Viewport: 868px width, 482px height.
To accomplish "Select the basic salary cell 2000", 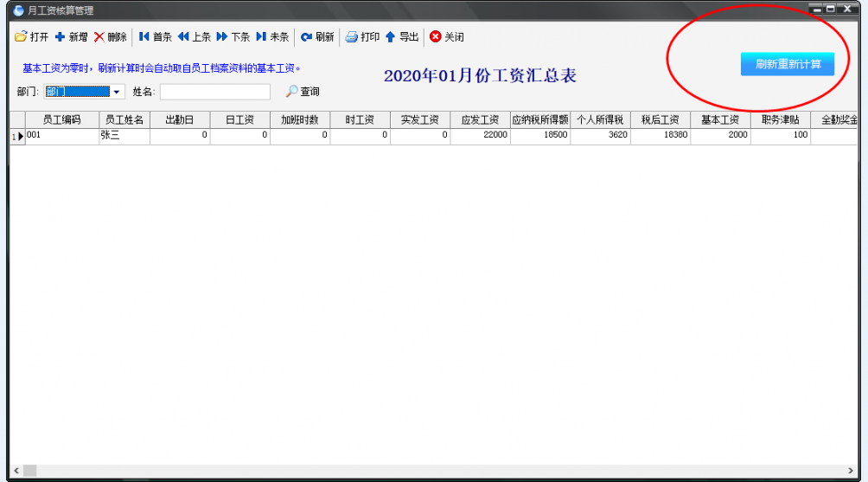I will (x=720, y=136).
